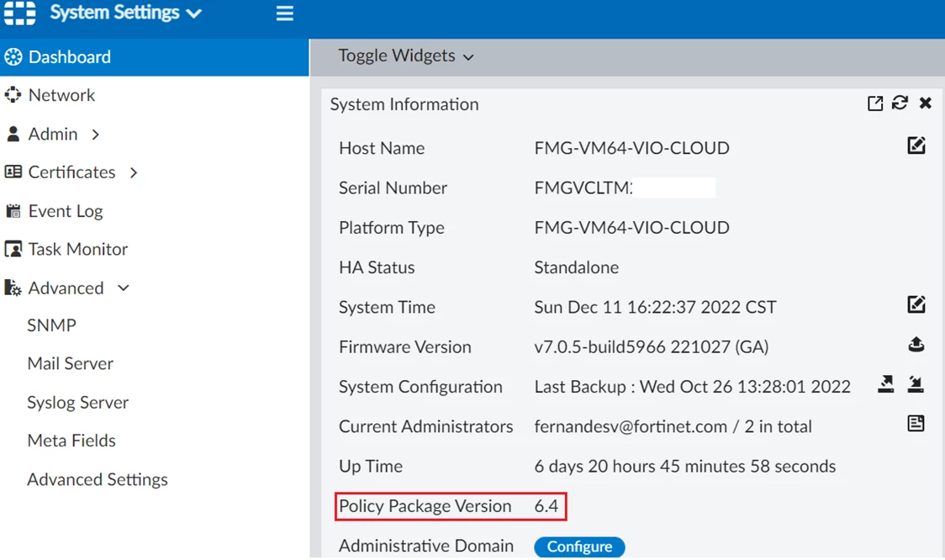
Task: Click the Advanced settings gear icon
Action: [13, 288]
